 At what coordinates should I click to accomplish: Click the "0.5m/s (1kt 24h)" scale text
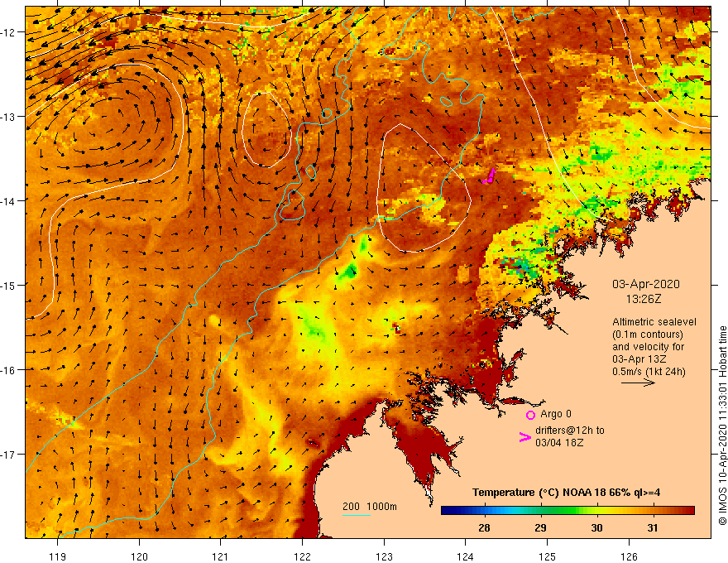point(649,372)
